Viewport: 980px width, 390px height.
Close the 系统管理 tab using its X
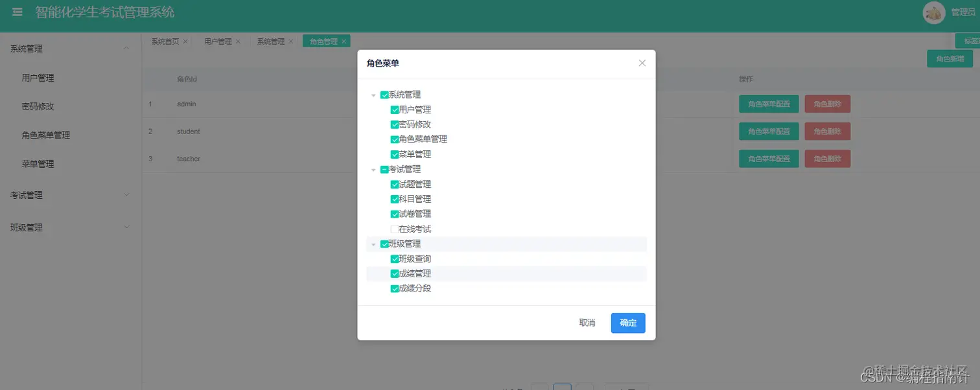291,41
